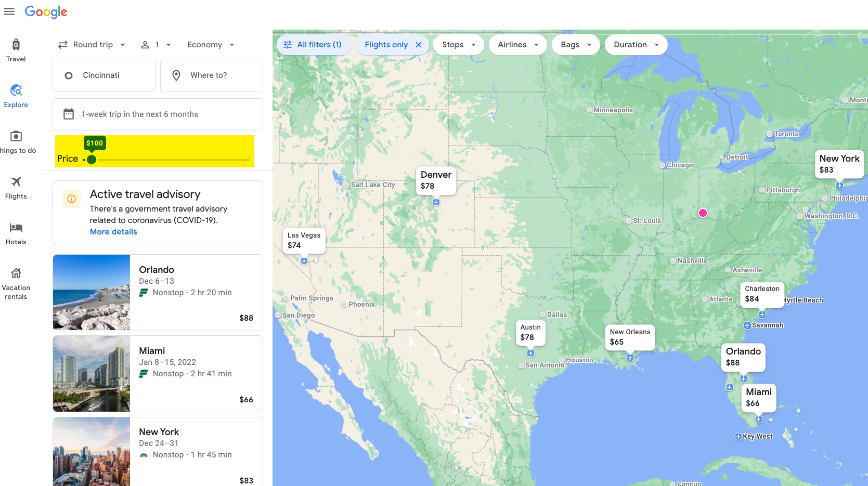The image size is (868, 486).
Task: Click the St. Louis city marker
Action: tap(628, 221)
